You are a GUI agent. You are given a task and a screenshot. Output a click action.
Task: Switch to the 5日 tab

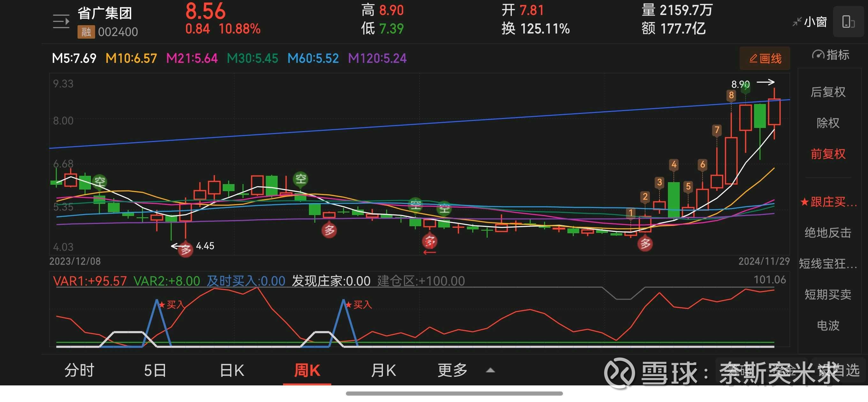pyautogui.click(x=155, y=370)
